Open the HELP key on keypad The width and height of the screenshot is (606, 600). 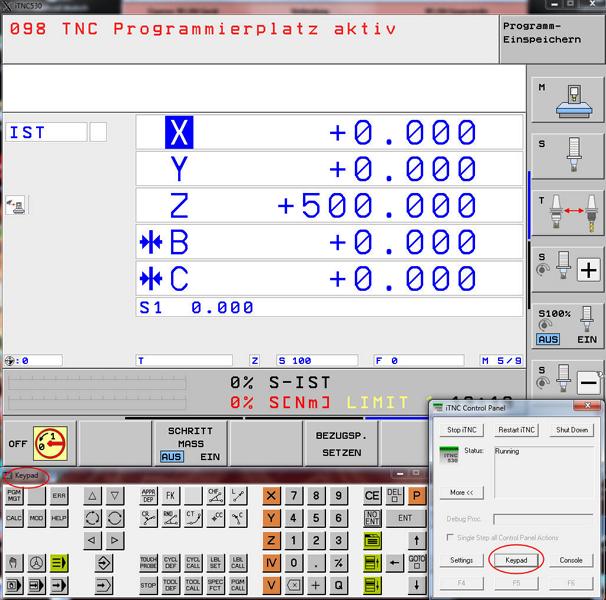tap(59, 518)
